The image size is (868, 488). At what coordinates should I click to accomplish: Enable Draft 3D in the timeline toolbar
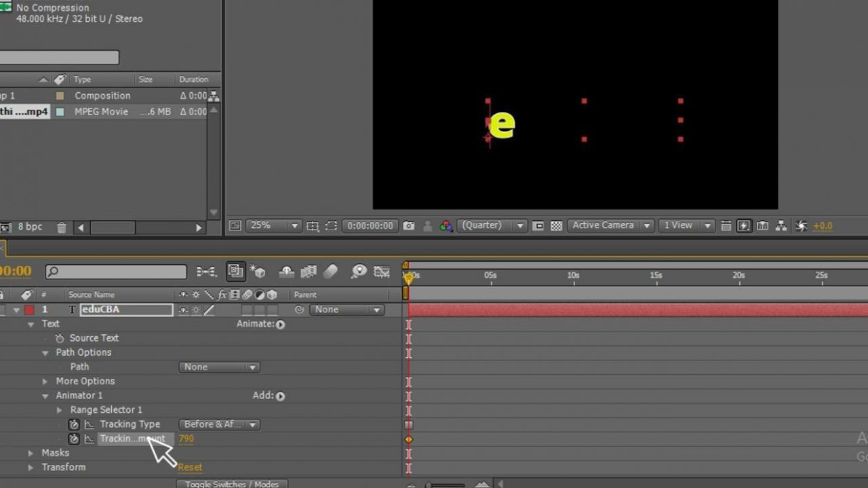tap(259, 271)
